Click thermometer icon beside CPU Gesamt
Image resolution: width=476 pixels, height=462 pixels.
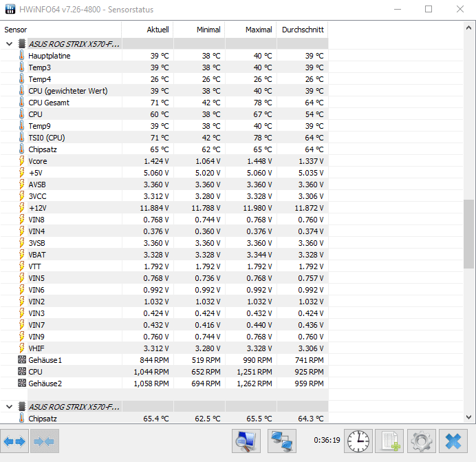(21, 103)
